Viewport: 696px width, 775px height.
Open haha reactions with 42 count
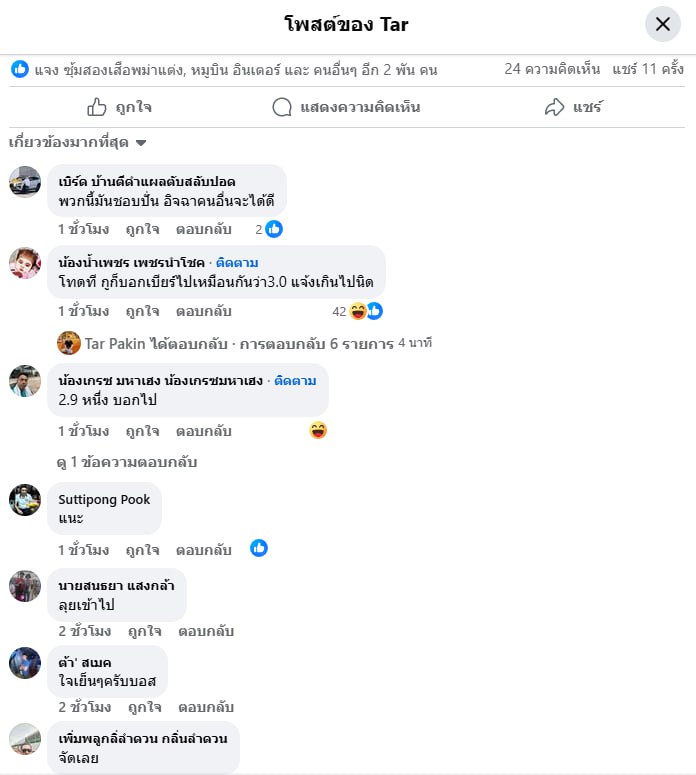[x=358, y=311]
